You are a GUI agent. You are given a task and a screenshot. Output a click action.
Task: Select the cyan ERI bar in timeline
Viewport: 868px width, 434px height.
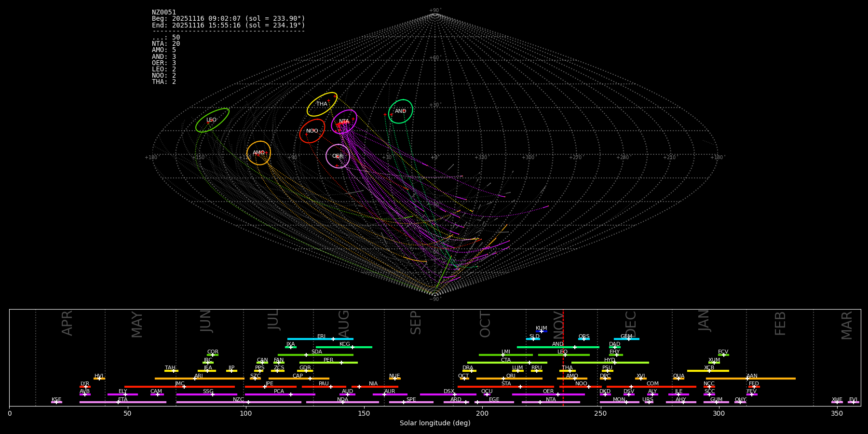pos(320,339)
